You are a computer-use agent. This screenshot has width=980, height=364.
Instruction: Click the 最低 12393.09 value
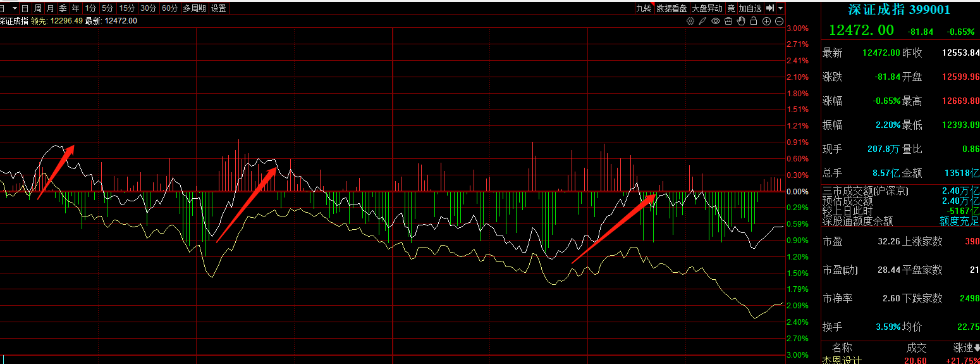click(960, 125)
